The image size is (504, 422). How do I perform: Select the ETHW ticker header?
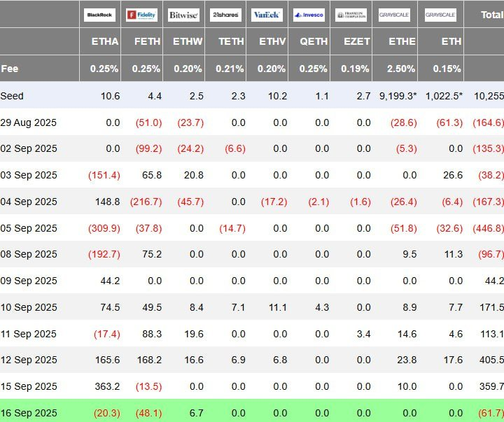(x=188, y=41)
